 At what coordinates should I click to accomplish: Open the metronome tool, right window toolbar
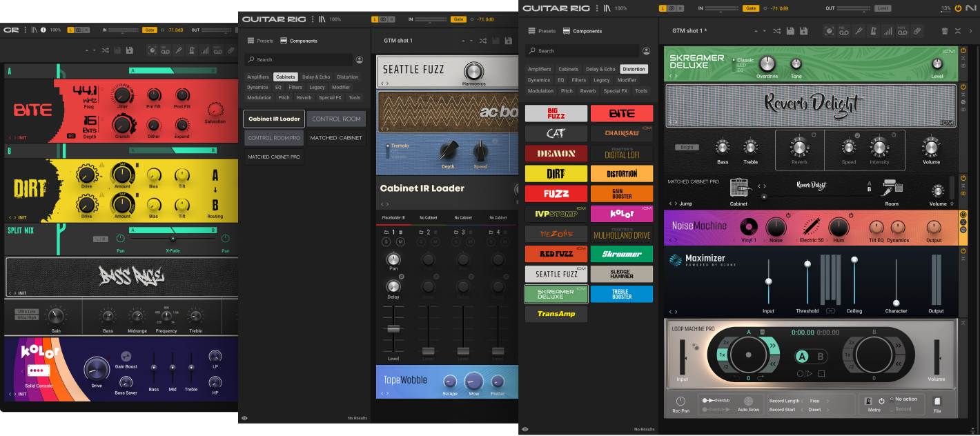[x=874, y=31]
